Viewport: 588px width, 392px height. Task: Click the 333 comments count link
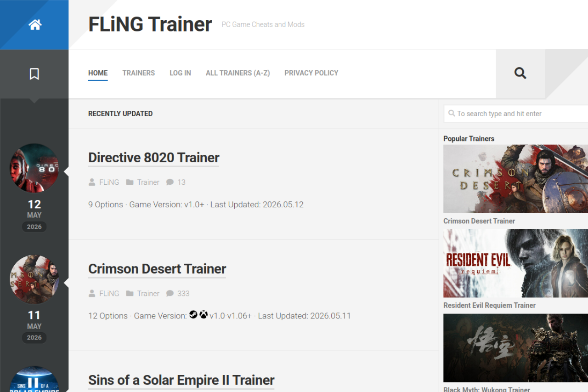(x=183, y=293)
